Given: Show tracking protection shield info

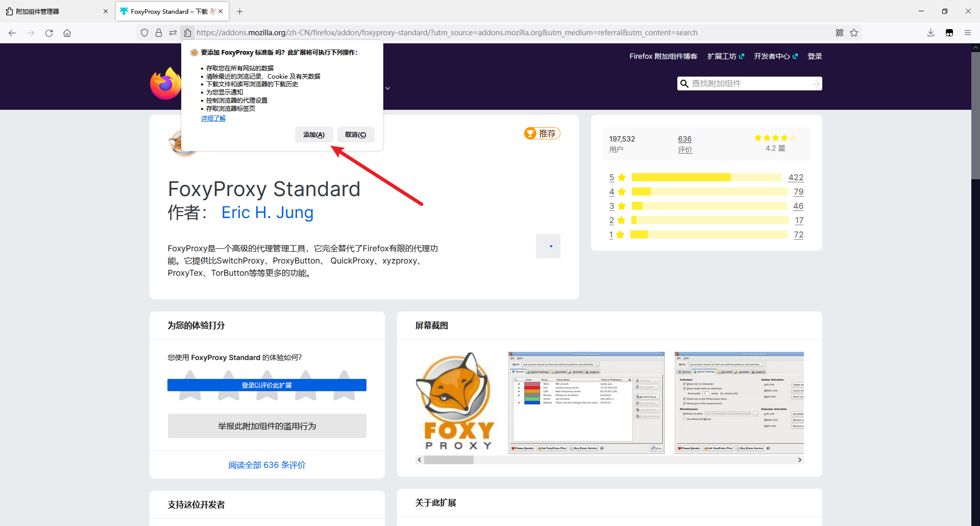Looking at the screenshot, I should tap(144, 33).
